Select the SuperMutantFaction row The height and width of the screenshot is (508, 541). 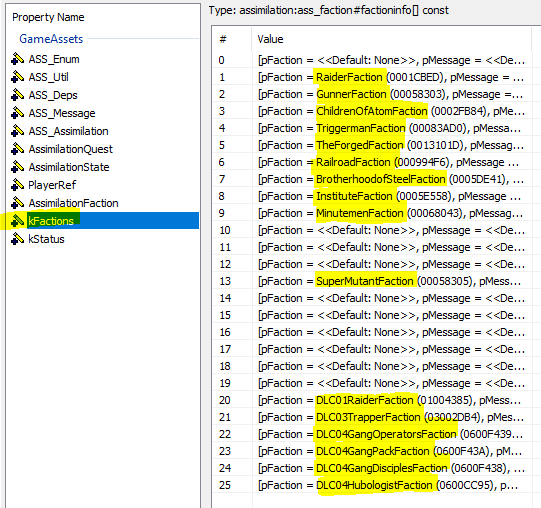[x=372, y=281]
